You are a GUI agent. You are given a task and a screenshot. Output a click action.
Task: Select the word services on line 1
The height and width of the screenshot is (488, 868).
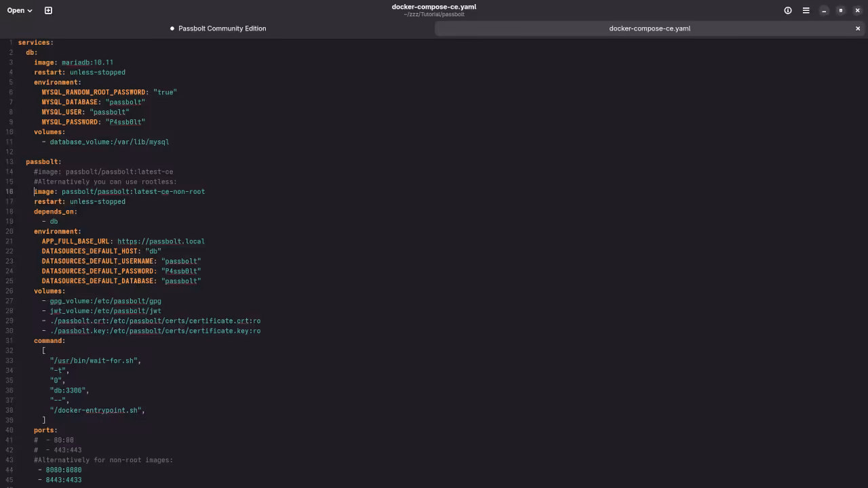35,42
